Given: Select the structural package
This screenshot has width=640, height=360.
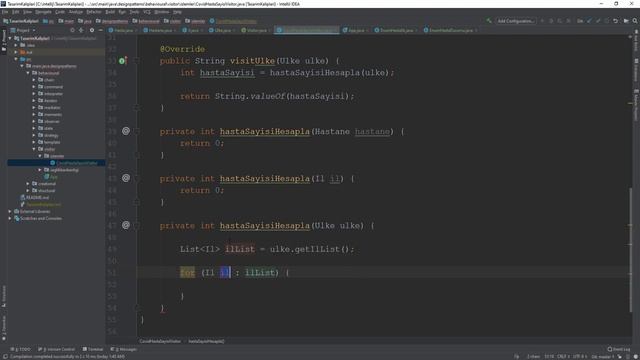Looking at the screenshot, I should click(47, 191).
